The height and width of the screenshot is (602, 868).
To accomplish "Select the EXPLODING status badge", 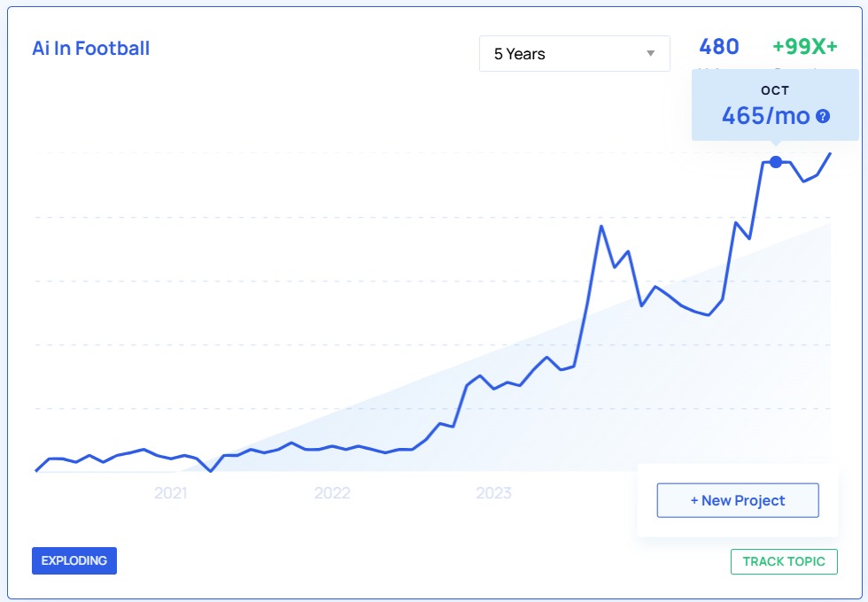I will click(x=74, y=560).
